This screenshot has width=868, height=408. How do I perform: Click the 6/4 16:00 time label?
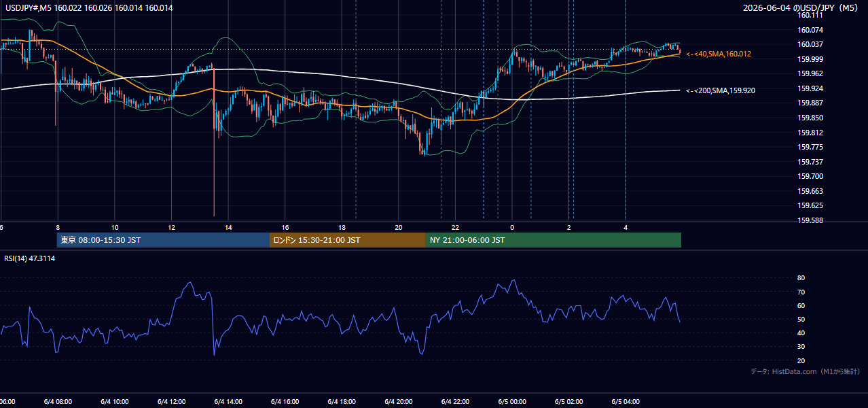285,401
